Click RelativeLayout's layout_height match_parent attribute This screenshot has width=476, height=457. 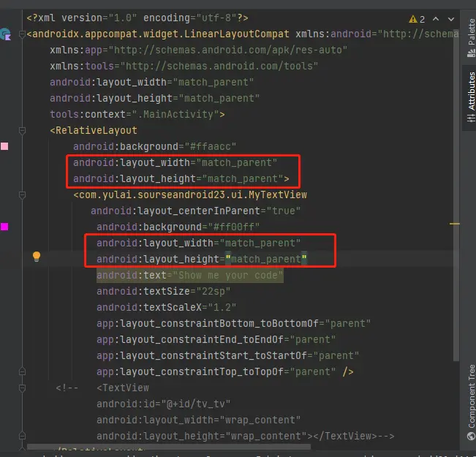click(181, 179)
